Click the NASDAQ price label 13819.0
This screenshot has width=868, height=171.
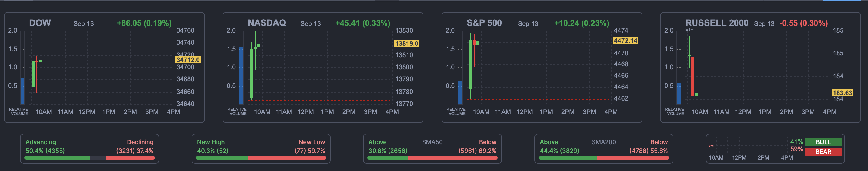[x=406, y=44]
